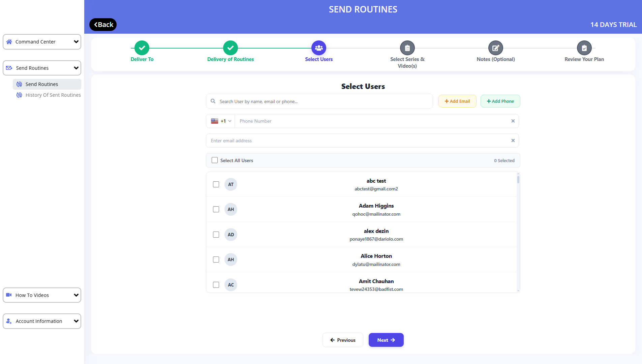The width and height of the screenshot is (642, 364).
Task: Click the Select Users step icon
Action: coord(319,48)
